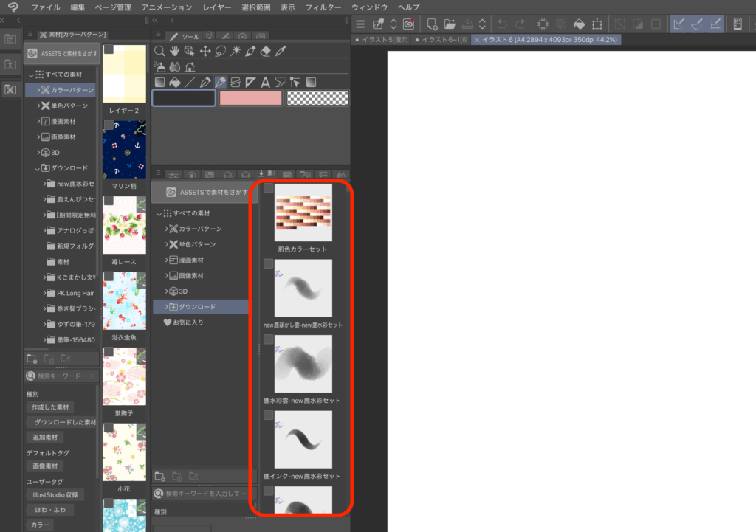Select the Eyedropper tool
Image resolution: width=756 pixels, height=532 pixels.
click(281, 51)
